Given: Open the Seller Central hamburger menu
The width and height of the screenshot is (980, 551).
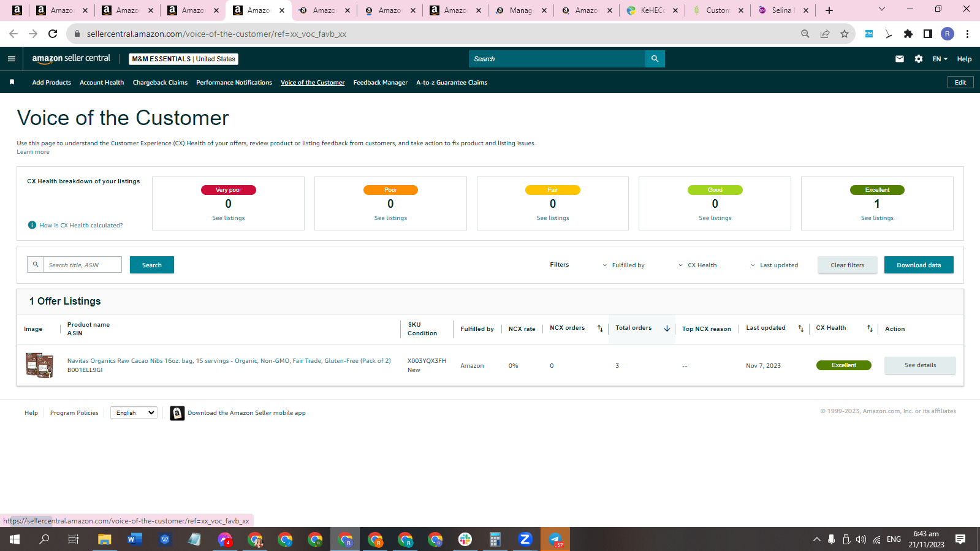Looking at the screenshot, I should pyautogui.click(x=11, y=59).
